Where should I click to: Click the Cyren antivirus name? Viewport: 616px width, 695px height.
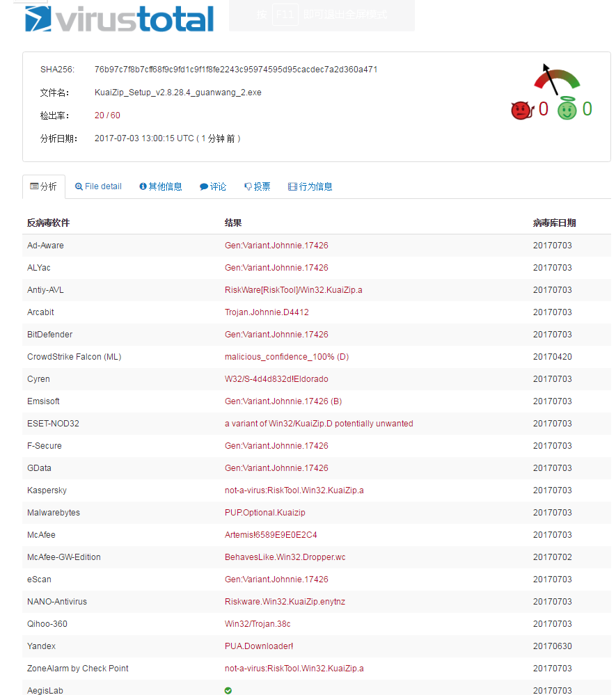pyautogui.click(x=38, y=379)
